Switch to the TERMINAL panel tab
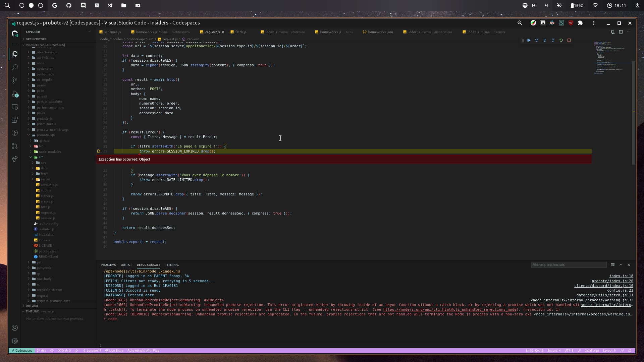644x362 pixels. pos(172,265)
